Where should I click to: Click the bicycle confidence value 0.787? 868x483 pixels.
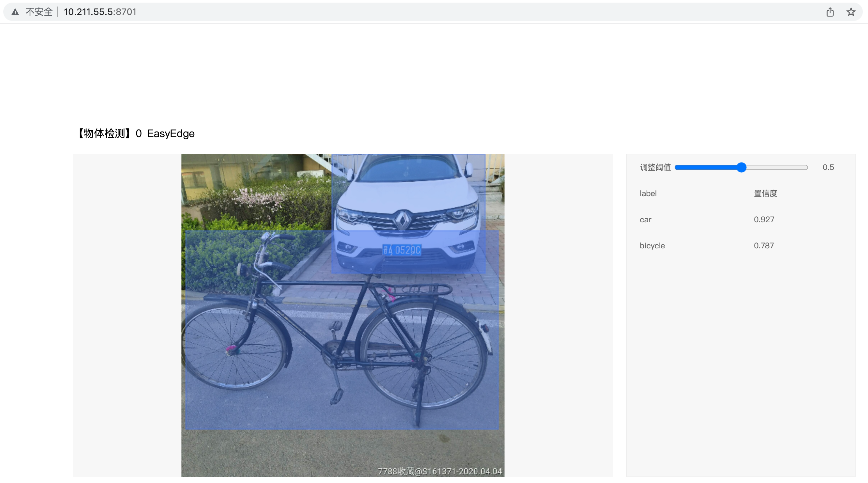pos(764,245)
